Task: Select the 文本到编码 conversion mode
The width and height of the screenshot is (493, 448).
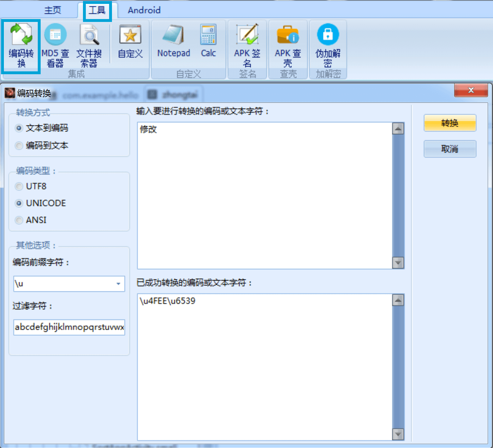Action: click(x=42, y=128)
